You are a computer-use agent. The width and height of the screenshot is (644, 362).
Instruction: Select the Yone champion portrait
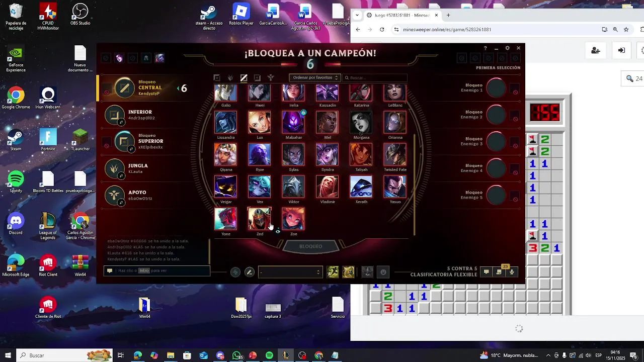[225, 219]
